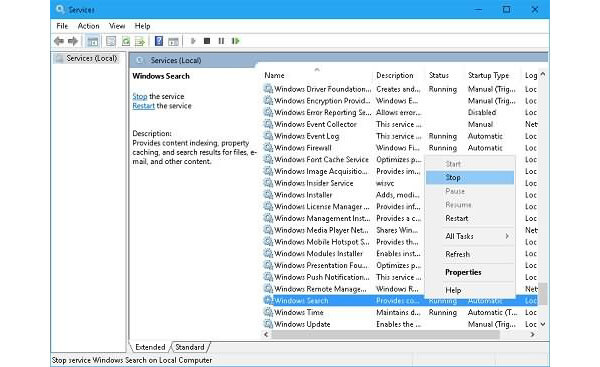Click the gear icon of Windows Update
600x367 pixels.
268,324
